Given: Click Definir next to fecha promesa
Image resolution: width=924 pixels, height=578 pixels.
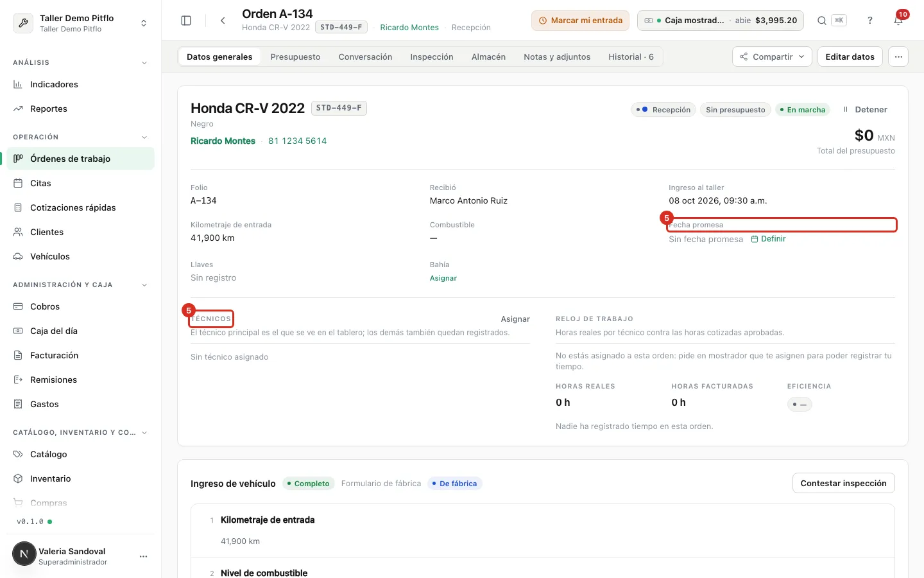Looking at the screenshot, I should 768,239.
